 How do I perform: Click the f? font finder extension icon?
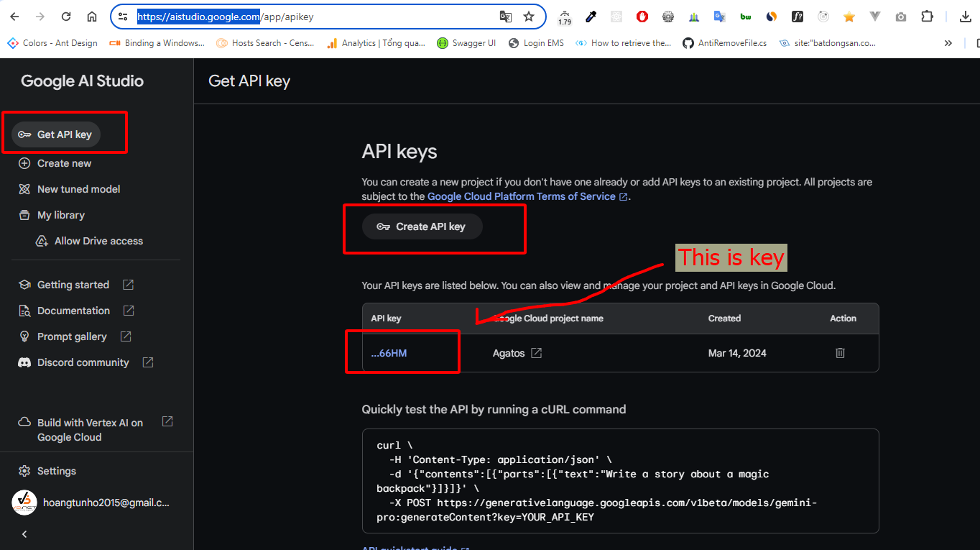[798, 17]
